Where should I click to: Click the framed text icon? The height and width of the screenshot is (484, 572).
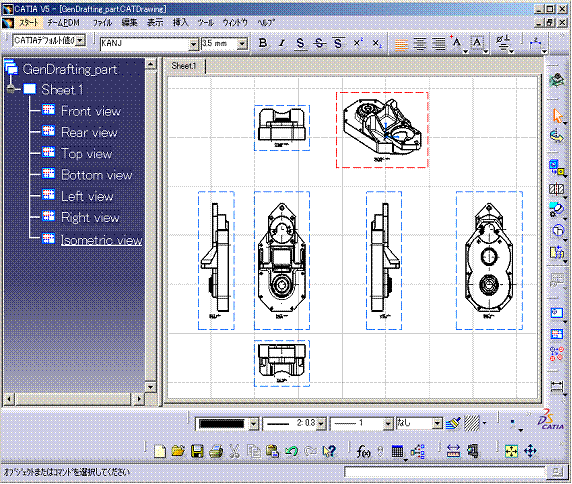[x=478, y=44]
